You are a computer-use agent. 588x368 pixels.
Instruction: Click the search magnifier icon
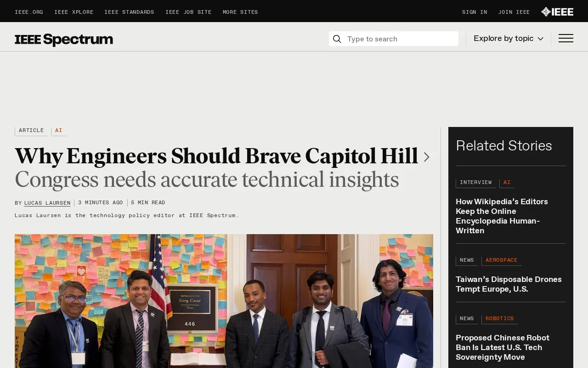pos(337,39)
